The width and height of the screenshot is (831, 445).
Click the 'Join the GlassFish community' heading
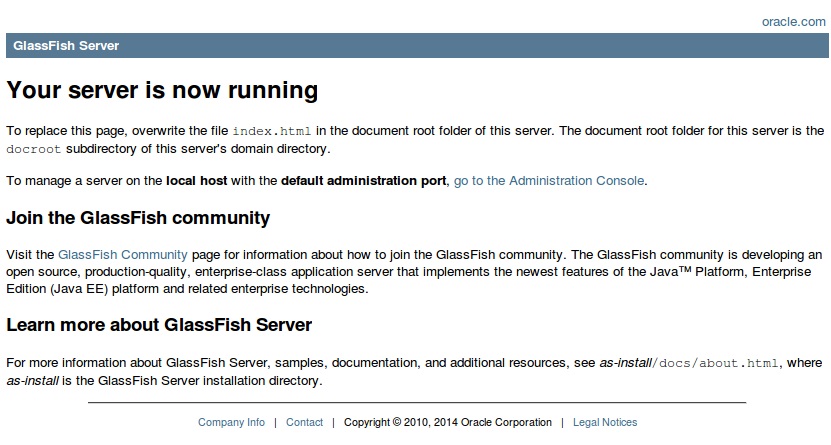point(138,218)
